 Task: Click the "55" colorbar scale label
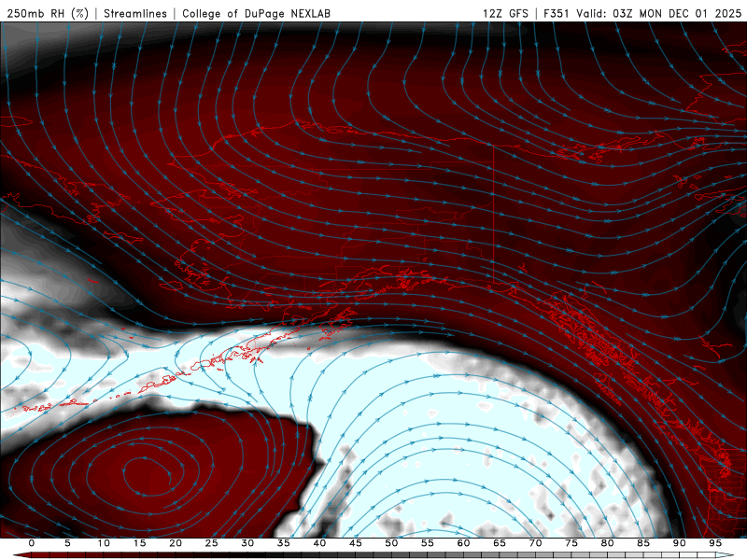[428, 543]
